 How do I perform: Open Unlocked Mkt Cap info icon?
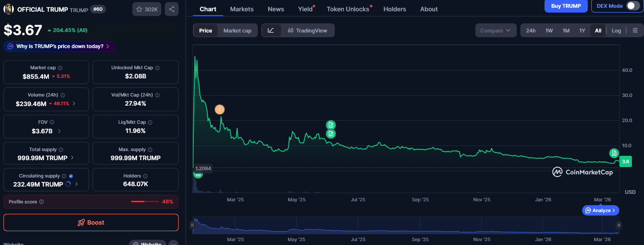pyautogui.click(x=157, y=68)
